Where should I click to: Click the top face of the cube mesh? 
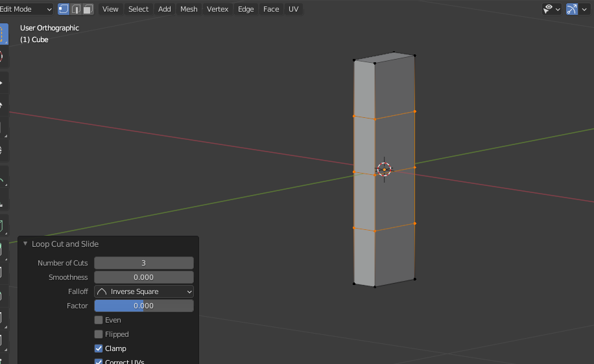[x=385, y=58]
